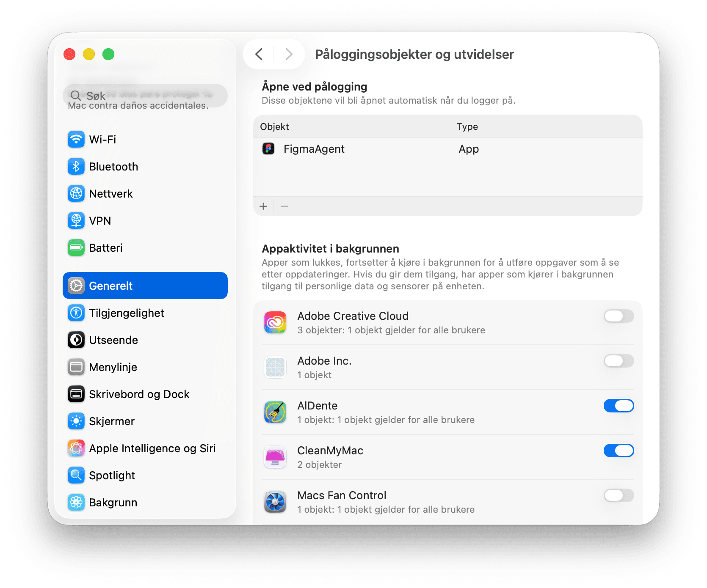Go back using the left chevron
The width and height of the screenshot is (707, 588).
pos(259,54)
